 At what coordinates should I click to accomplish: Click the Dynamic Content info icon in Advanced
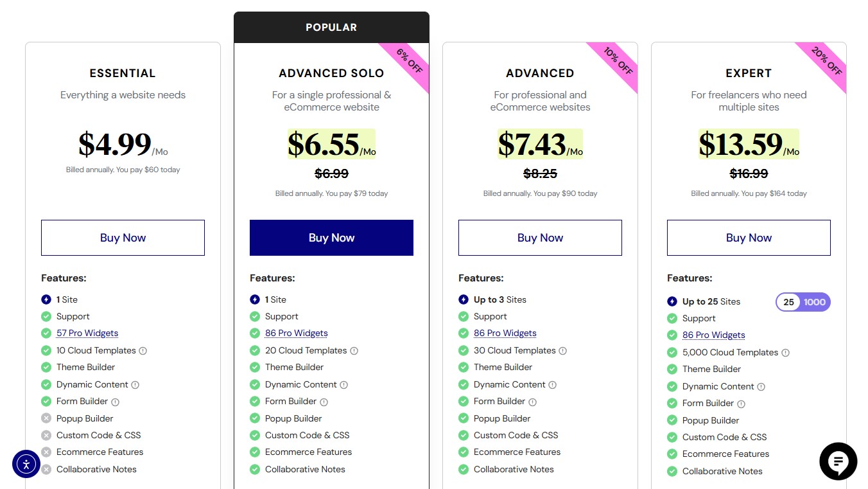[x=553, y=384]
